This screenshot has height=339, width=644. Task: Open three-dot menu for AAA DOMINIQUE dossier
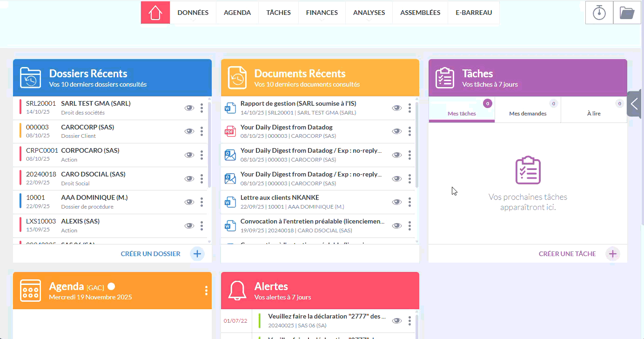tap(201, 202)
